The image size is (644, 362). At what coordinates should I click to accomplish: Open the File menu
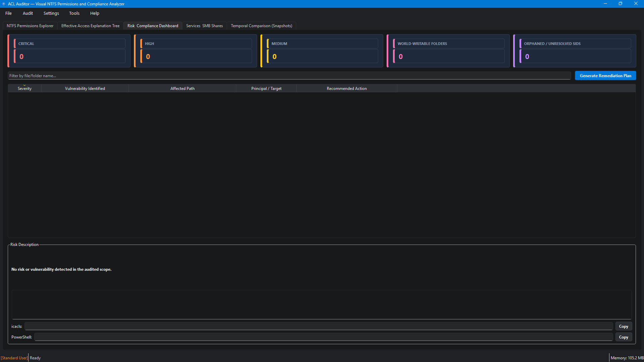[x=8, y=13]
